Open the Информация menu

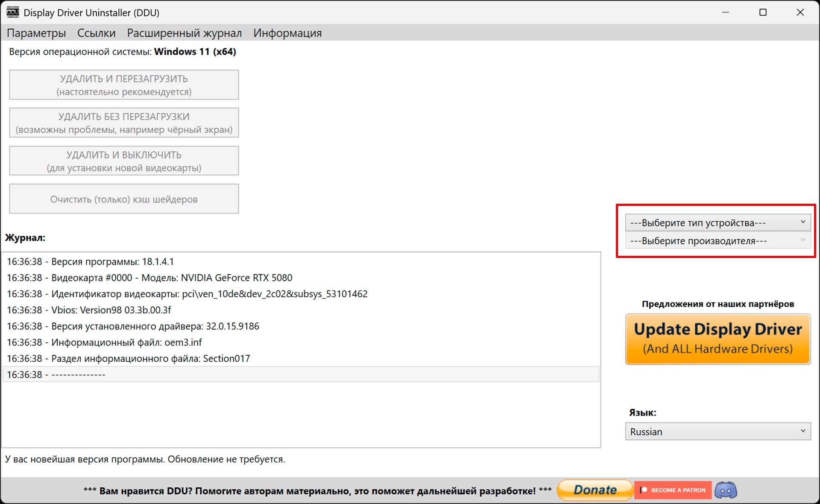click(x=287, y=33)
